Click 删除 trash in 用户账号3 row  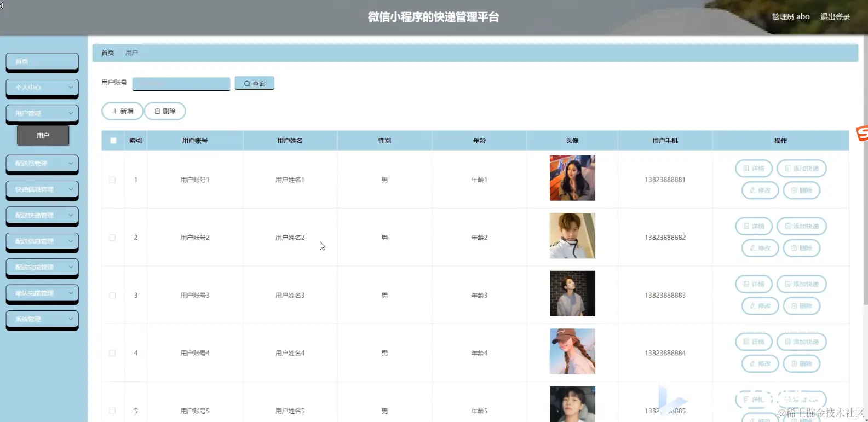tap(802, 306)
